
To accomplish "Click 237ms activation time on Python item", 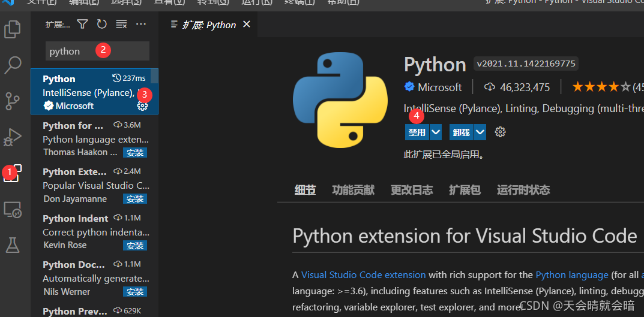I will click(x=129, y=78).
